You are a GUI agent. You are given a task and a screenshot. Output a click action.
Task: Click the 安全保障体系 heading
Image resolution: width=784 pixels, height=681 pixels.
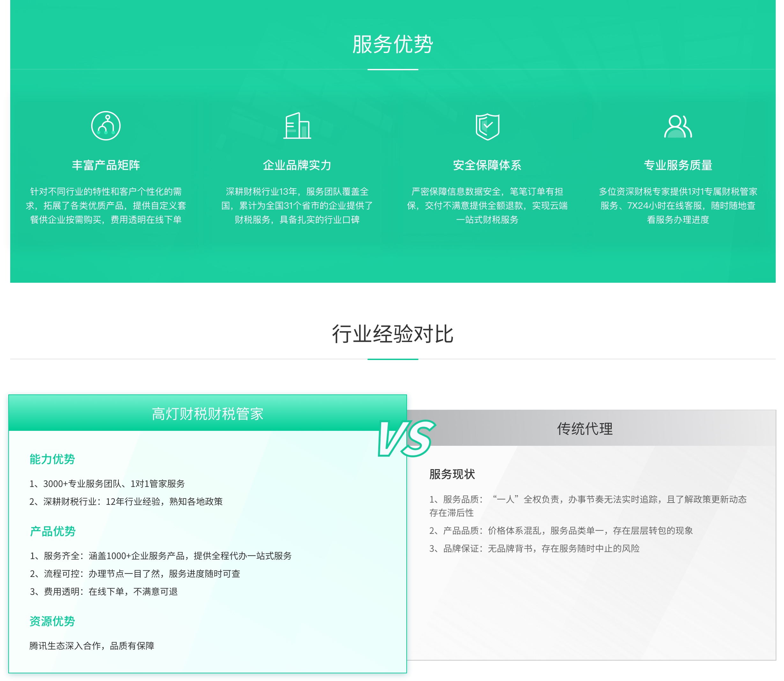(487, 165)
